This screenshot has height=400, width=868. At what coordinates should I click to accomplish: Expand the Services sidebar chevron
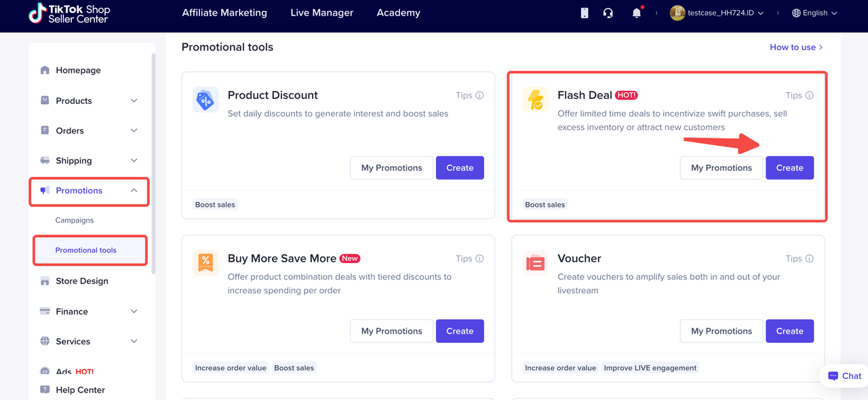click(x=134, y=341)
